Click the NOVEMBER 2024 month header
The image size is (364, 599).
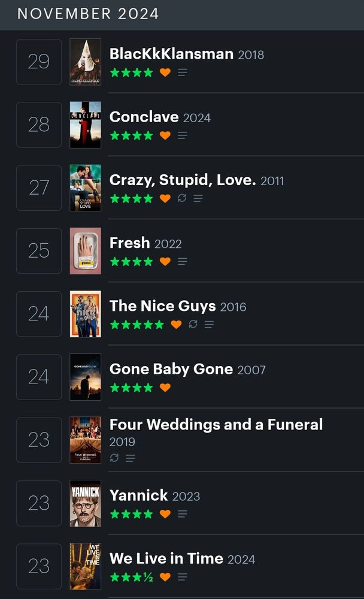(x=88, y=14)
